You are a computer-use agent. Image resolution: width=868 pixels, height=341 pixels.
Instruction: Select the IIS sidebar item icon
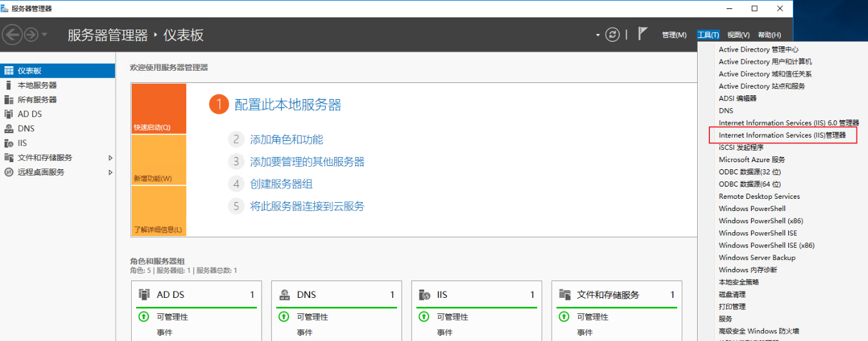9,143
